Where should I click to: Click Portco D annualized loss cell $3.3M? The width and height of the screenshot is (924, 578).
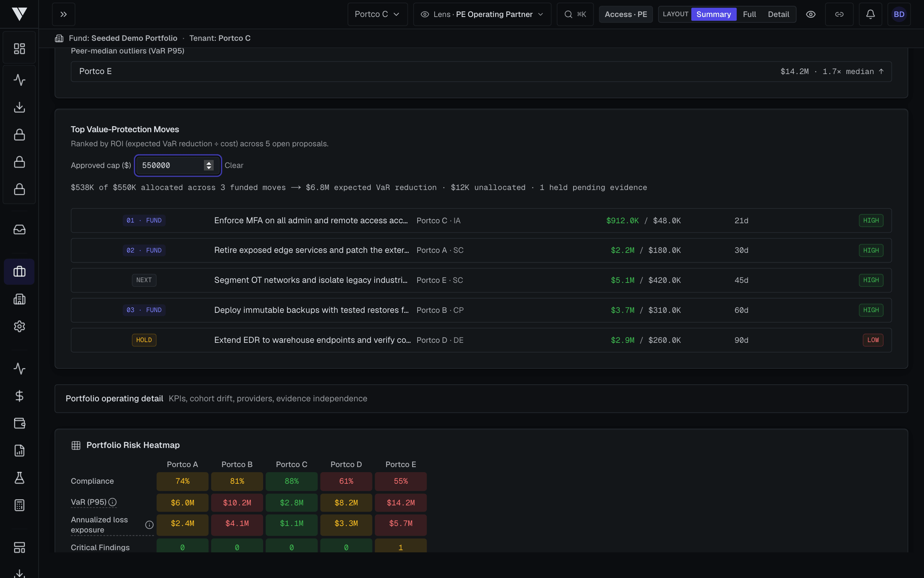click(x=346, y=525)
